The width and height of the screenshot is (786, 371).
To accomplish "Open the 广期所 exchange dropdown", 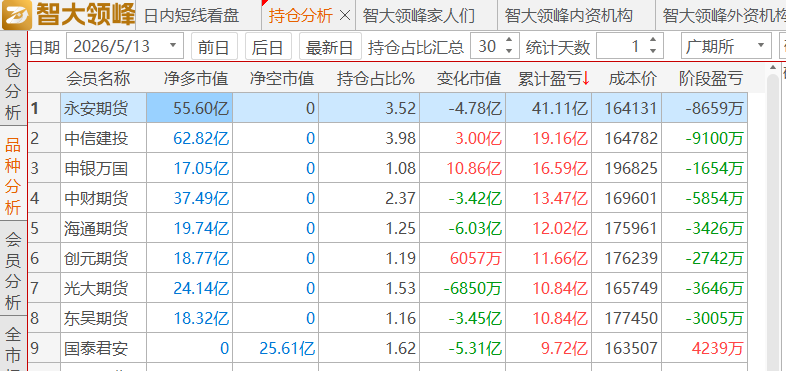I will (726, 47).
